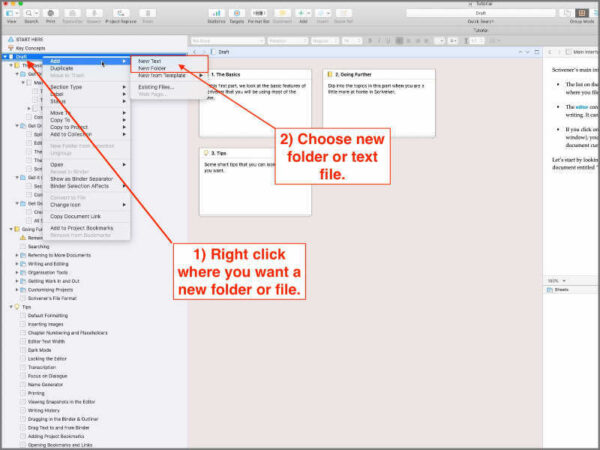Click the yellow icon of Going Further folder
The height and width of the screenshot is (450, 600).
pos(17,229)
